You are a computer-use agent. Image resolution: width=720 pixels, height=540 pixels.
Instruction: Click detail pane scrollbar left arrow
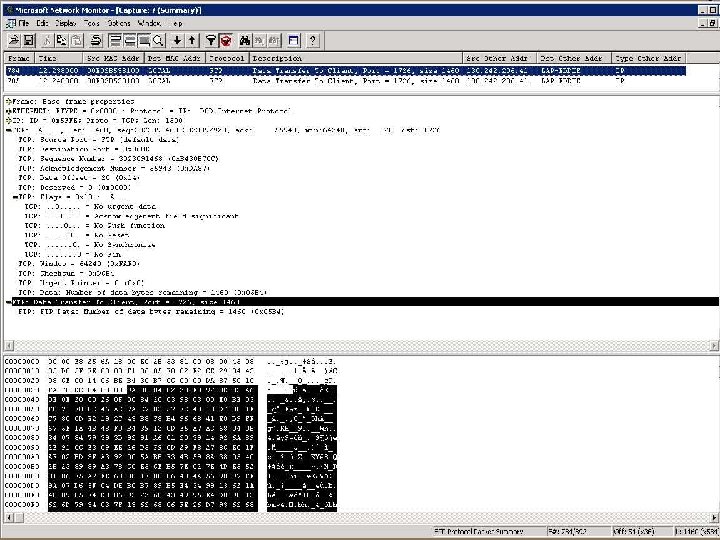9,346
